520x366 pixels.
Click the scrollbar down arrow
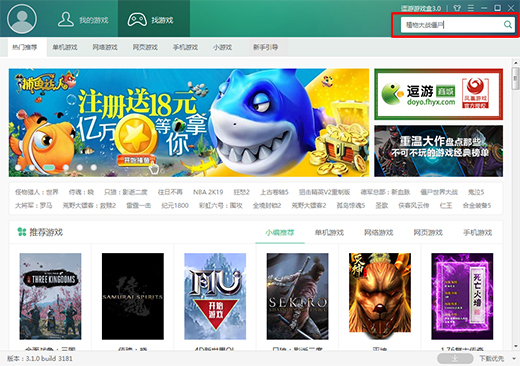tap(516, 346)
